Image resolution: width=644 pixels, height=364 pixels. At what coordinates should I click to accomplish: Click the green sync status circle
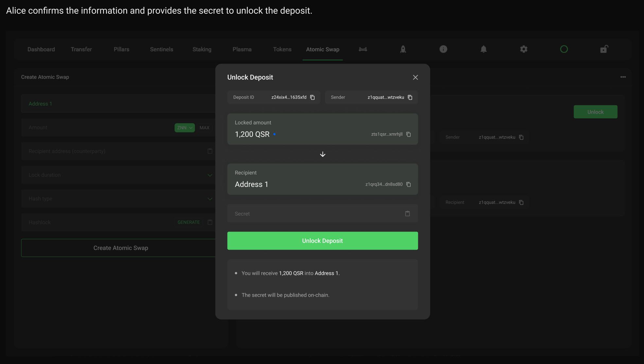pyautogui.click(x=564, y=49)
